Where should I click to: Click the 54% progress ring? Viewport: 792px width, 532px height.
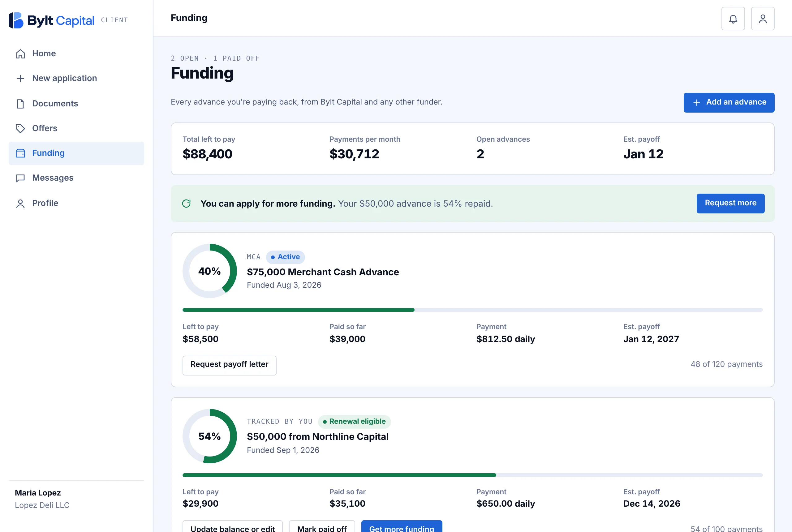(210, 436)
